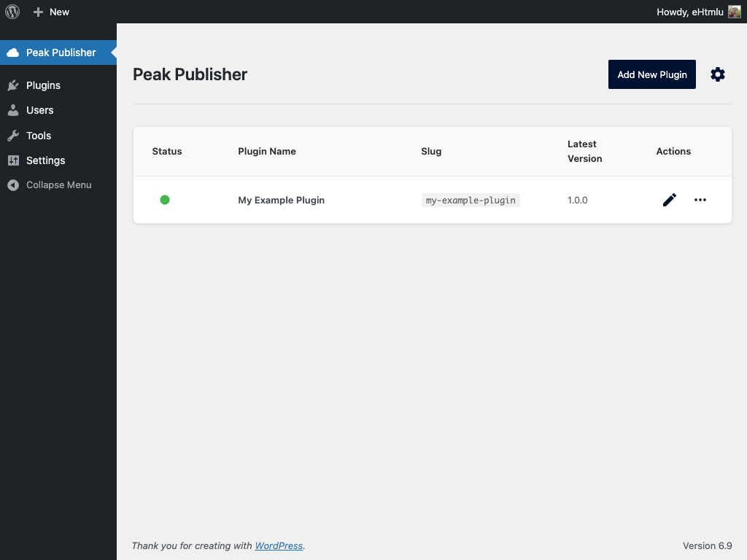747x560 pixels.
Task: Select the Peak Publisher sidebar menu item
Action: (x=61, y=52)
